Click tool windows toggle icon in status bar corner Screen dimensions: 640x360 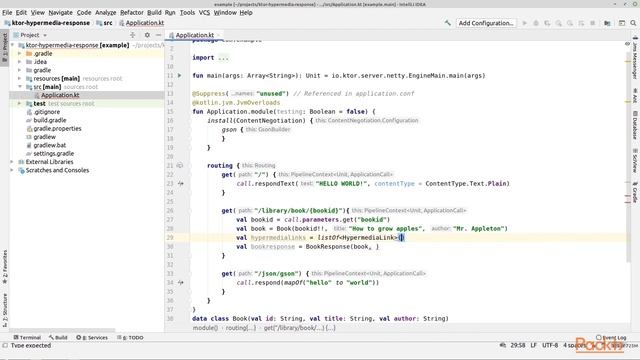pos(5,346)
